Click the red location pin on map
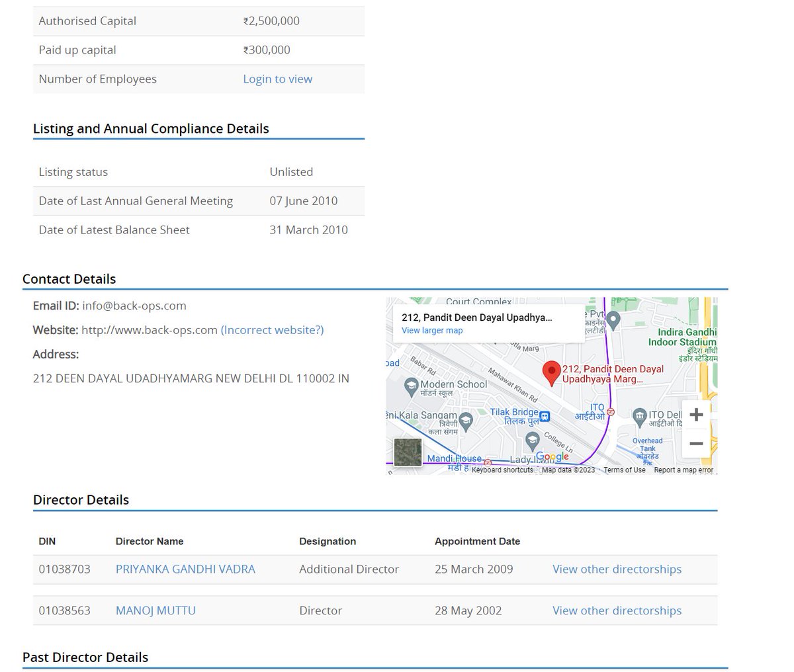This screenshot has width=794, height=672. click(x=551, y=374)
